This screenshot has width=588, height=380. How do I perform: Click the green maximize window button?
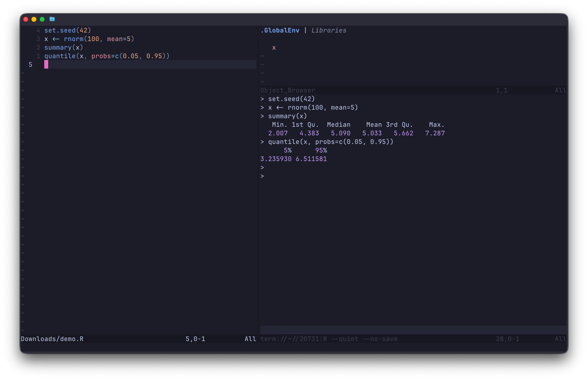point(42,19)
